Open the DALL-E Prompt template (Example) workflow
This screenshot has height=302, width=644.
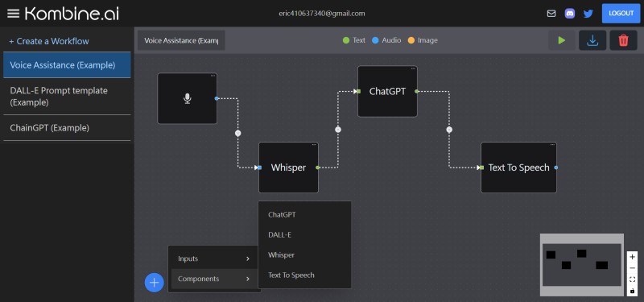(x=67, y=97)
